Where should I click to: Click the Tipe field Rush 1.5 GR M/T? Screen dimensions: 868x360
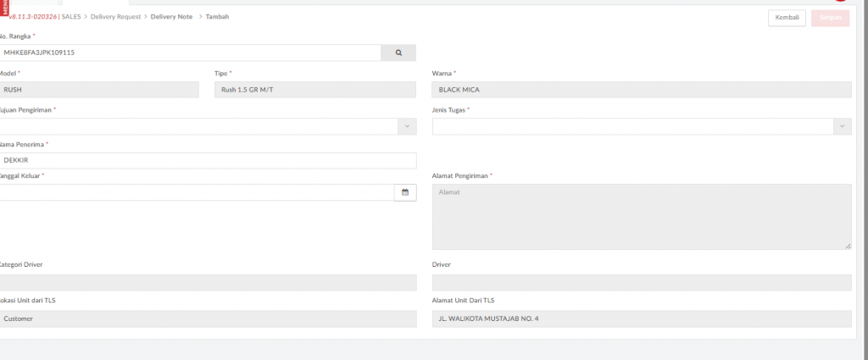(315, 90)
